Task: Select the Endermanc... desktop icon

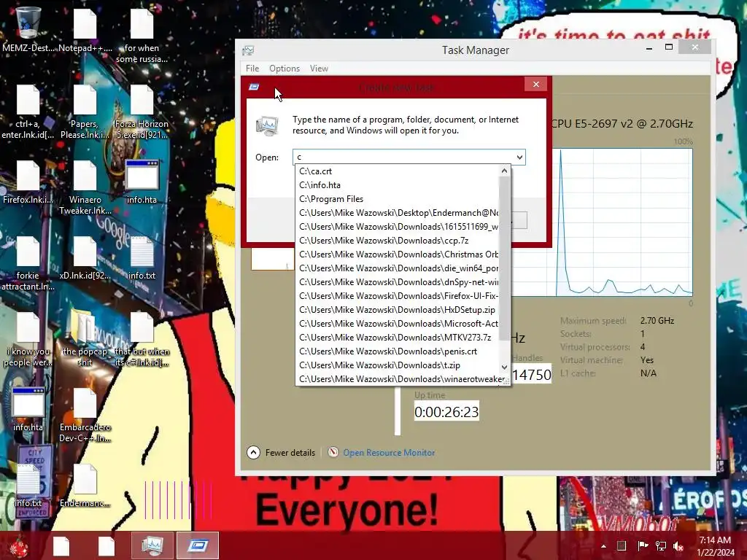Action: click(x=85, y=485)
